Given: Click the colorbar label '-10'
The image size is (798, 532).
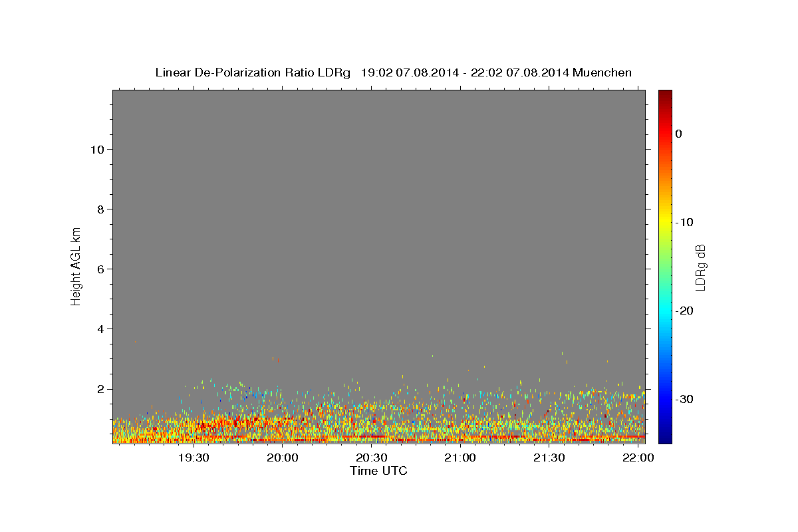Looking at the screenshot, I should [x=684, y=222].
